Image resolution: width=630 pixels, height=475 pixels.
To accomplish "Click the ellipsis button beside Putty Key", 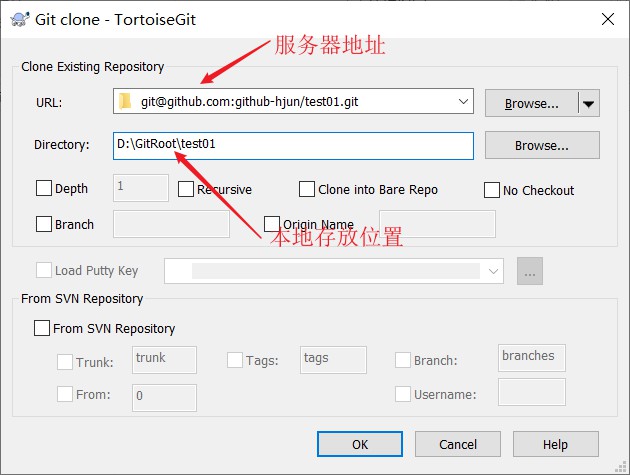I will 530,271.
